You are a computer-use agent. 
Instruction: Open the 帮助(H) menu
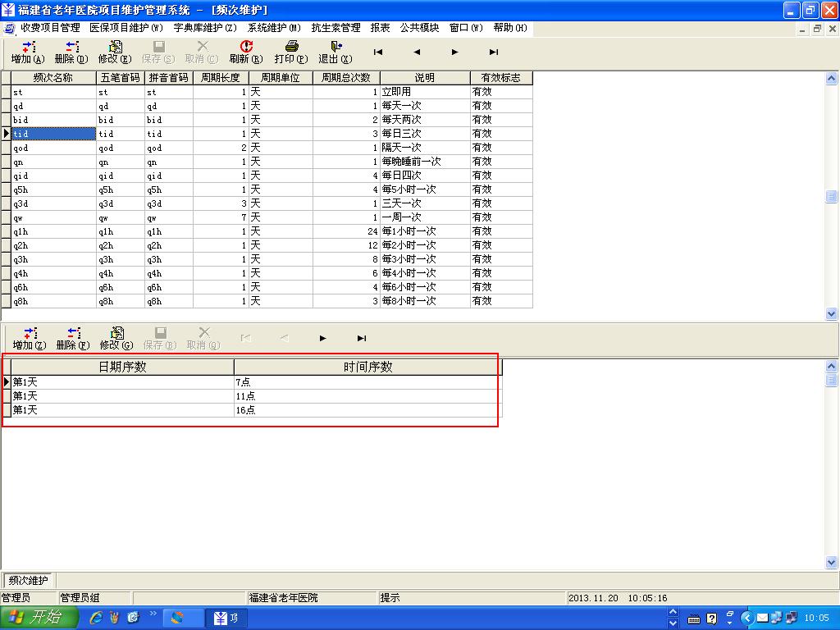click(x=510, y=28)
